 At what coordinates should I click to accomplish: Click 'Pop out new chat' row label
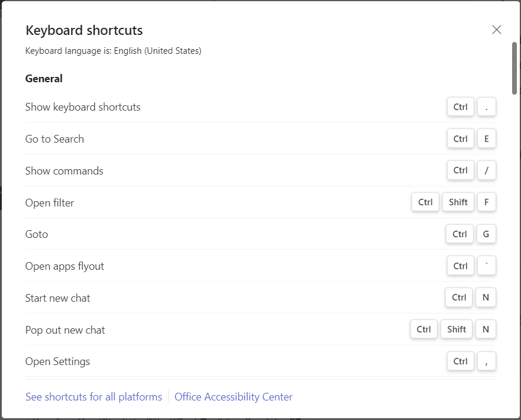65,329
